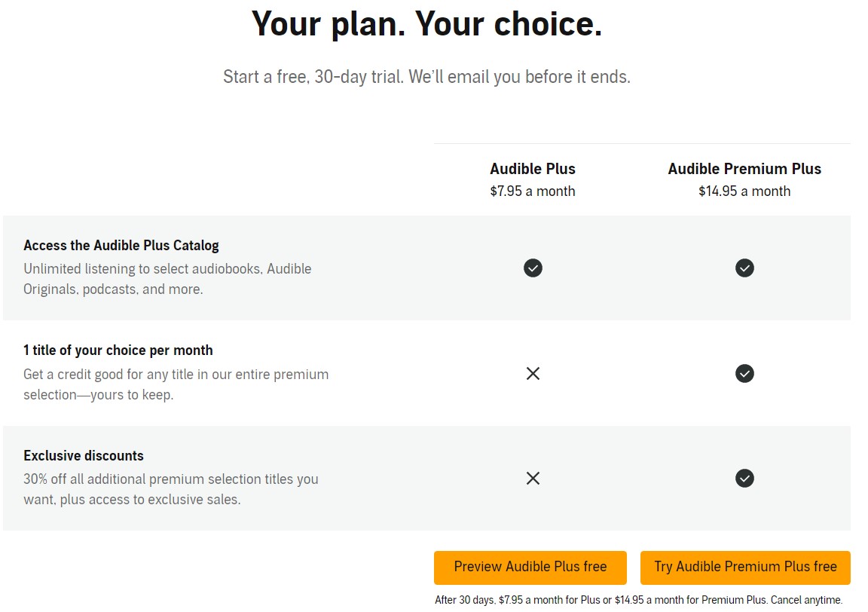
Task: Click Premium Plus checkmark for Plus Catalog access
Action: pyautogui.click(x=744, y=268)
